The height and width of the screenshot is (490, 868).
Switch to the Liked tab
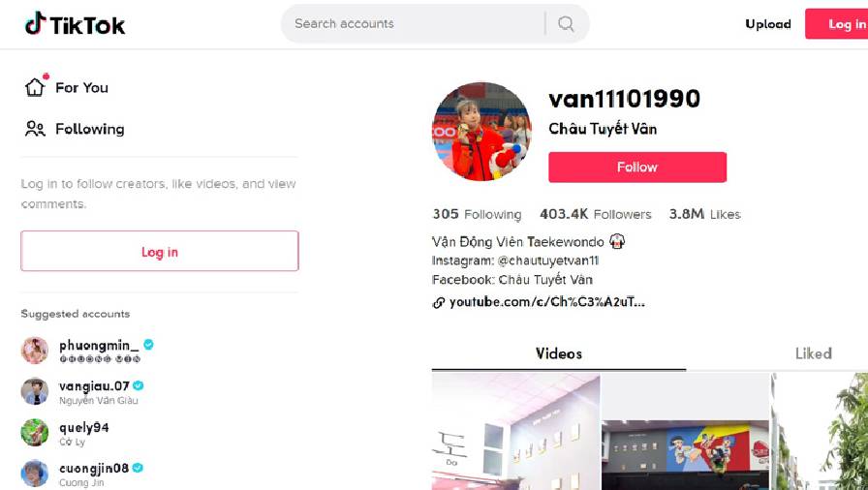click(x=813, y=353)
